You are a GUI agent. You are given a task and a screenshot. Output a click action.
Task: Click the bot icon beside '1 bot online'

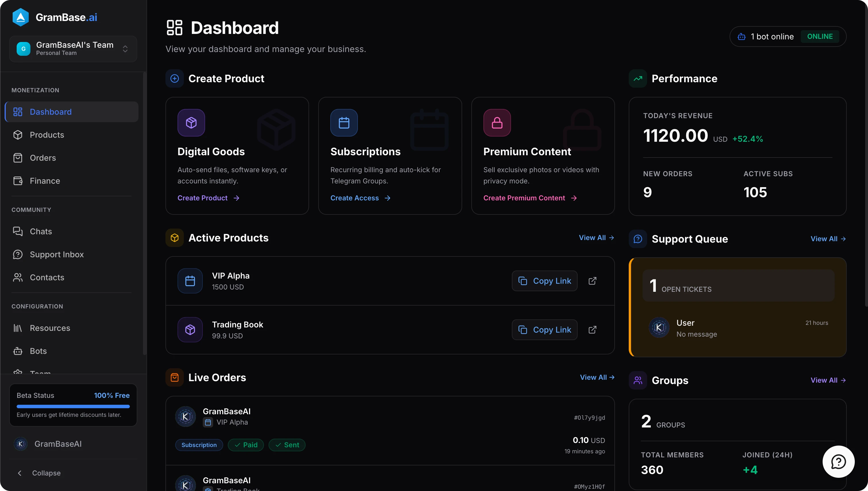[x=741, y=37]
